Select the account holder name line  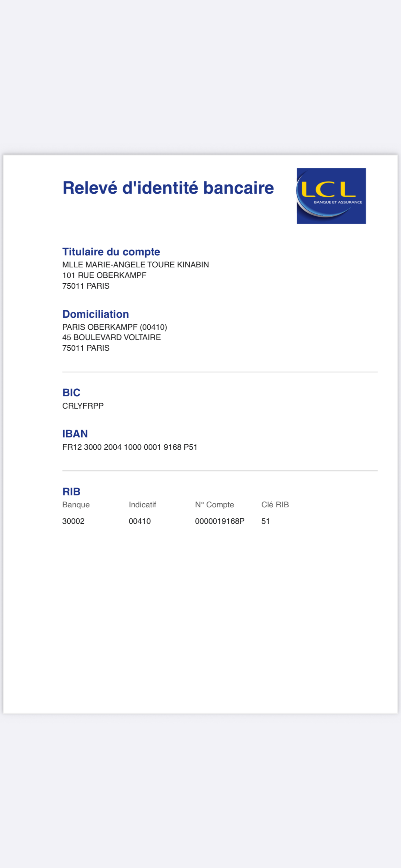point(136,265)
